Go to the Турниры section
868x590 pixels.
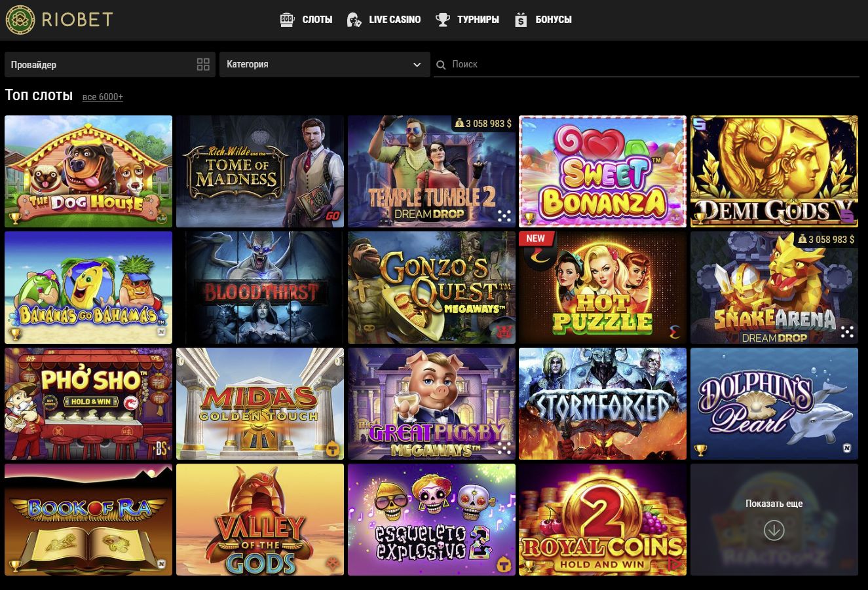478,20
